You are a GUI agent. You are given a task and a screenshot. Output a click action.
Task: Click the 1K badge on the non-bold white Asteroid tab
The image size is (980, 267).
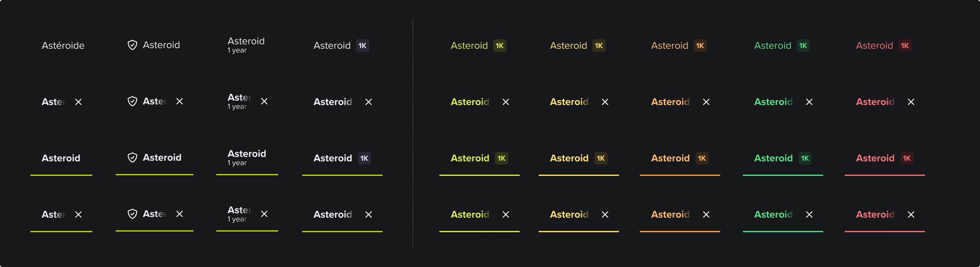[x=362, y=46]
